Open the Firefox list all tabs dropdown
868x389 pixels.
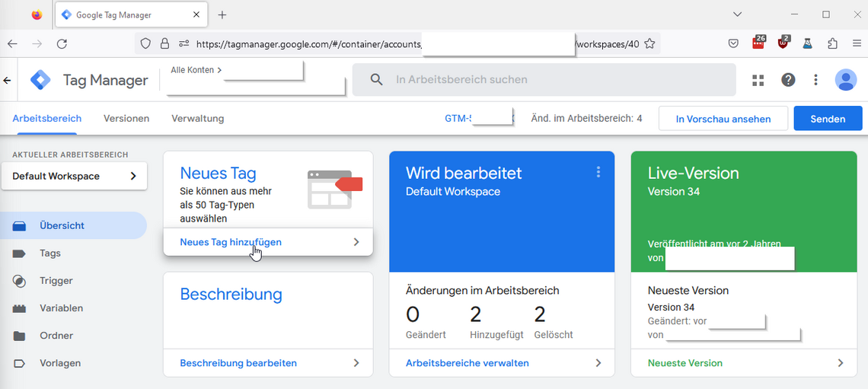coord(737,14)
